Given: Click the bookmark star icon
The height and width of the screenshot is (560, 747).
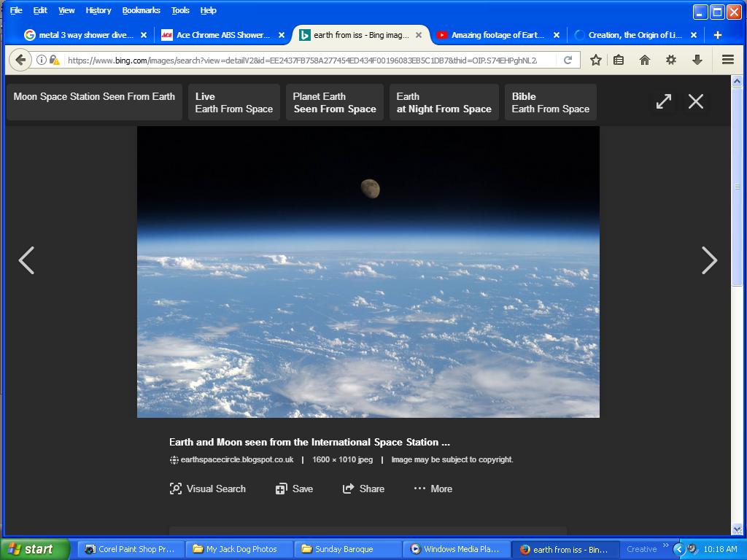Looking at the screenshot, I should pyautogui.click(x=595, y=60).
